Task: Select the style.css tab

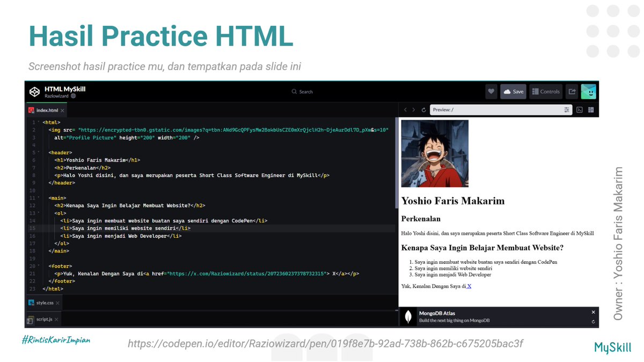Action: pos(45,303)
